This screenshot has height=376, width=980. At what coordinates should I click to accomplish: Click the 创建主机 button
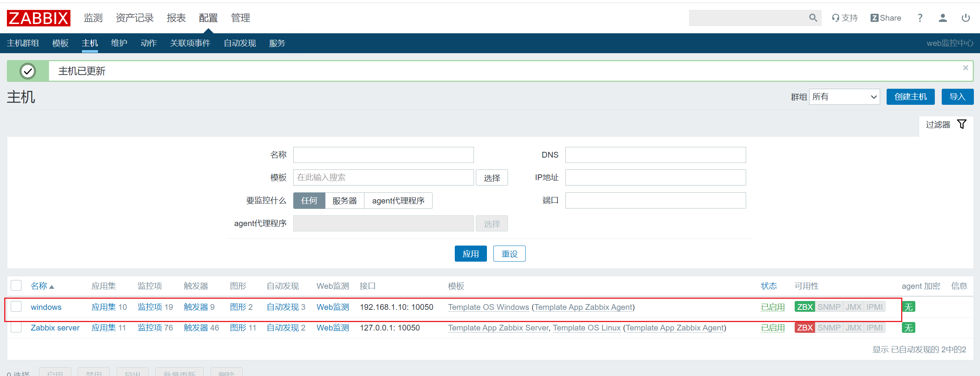911,97
